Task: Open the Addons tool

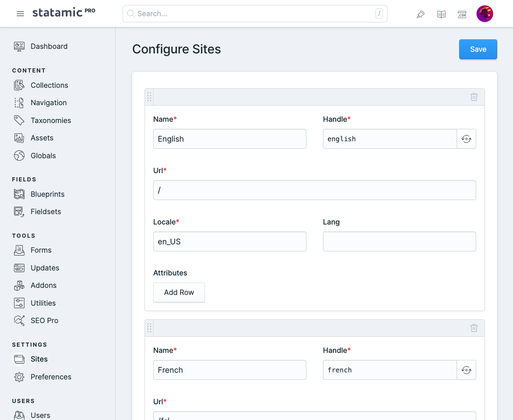Action: pyautogui.click(x=43, y=285)
